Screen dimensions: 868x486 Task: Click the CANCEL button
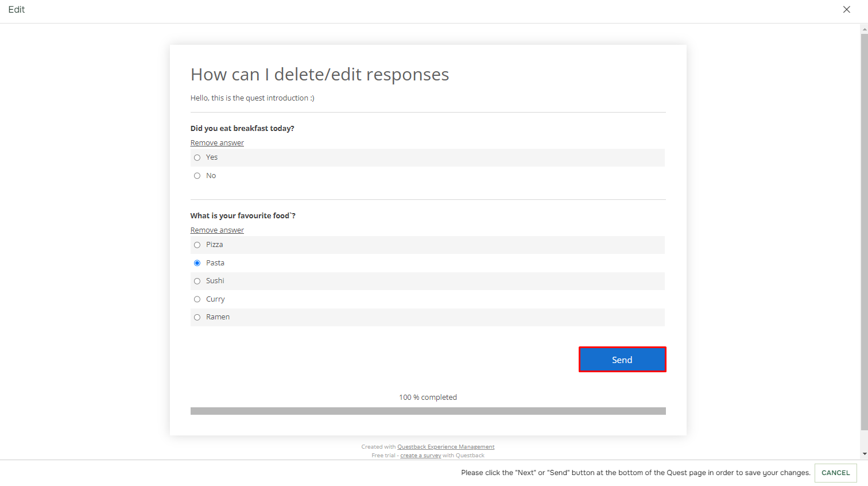click(x=835, y=473)
